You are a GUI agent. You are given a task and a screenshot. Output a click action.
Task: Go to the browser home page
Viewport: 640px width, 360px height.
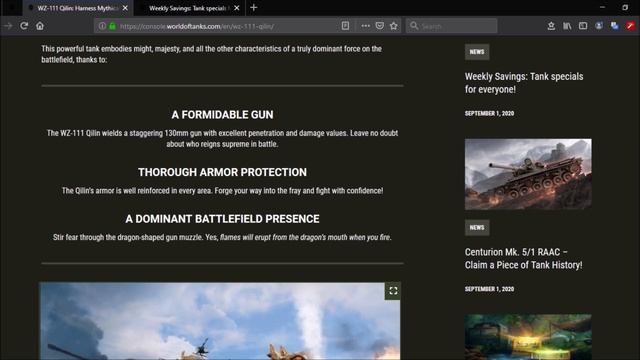click(x=40, y=26)
